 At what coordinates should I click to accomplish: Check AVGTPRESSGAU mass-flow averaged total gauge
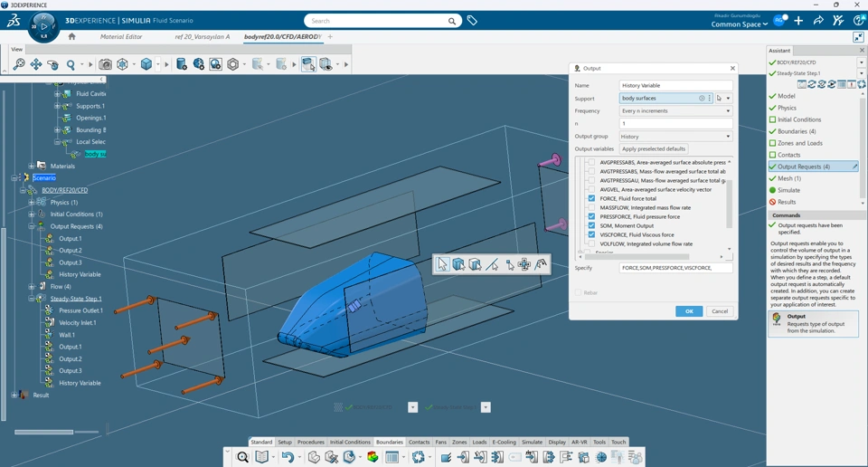591,181
